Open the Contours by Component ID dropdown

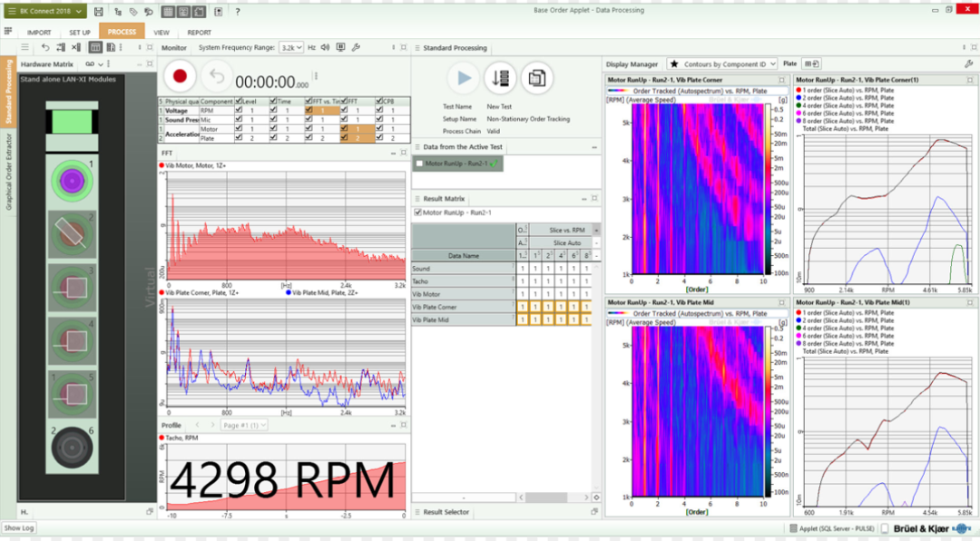pos(722,64)
